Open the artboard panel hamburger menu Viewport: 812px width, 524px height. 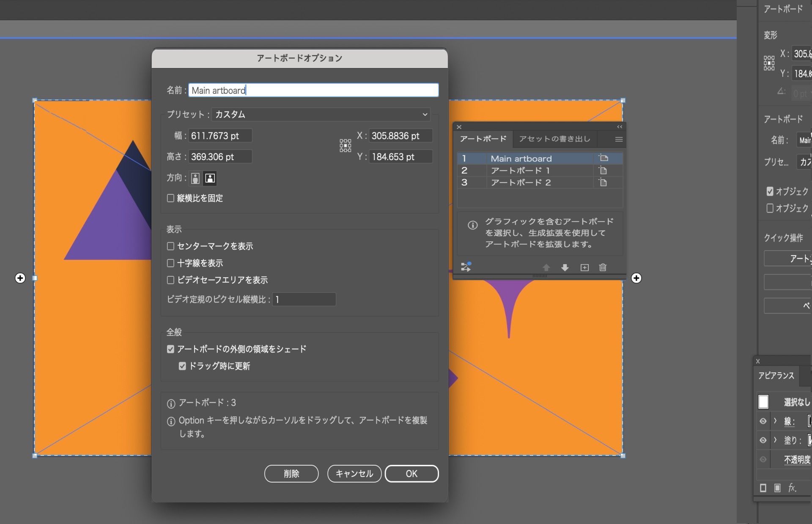(619, 139)
